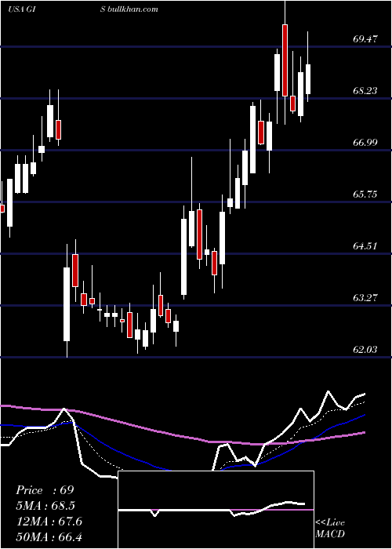The height and width of the screenshot is (549, 392).
Task: Click the '50MA : 66.4' value
Action: 49,536
